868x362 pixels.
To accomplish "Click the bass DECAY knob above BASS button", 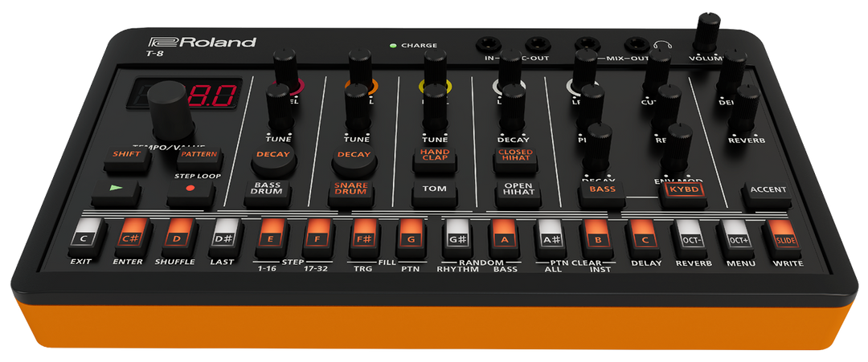I will (599, 148).
